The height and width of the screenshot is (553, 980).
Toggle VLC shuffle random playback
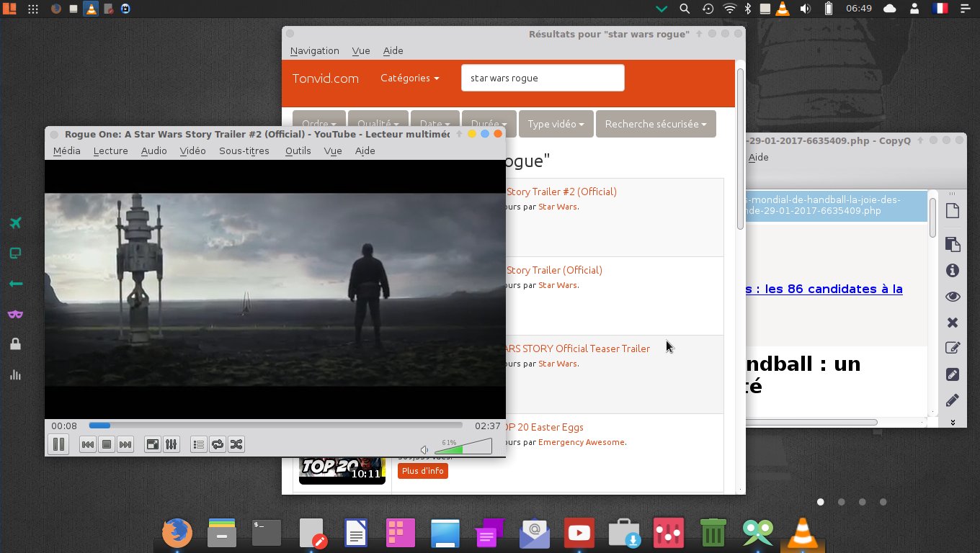click(236, 444)
